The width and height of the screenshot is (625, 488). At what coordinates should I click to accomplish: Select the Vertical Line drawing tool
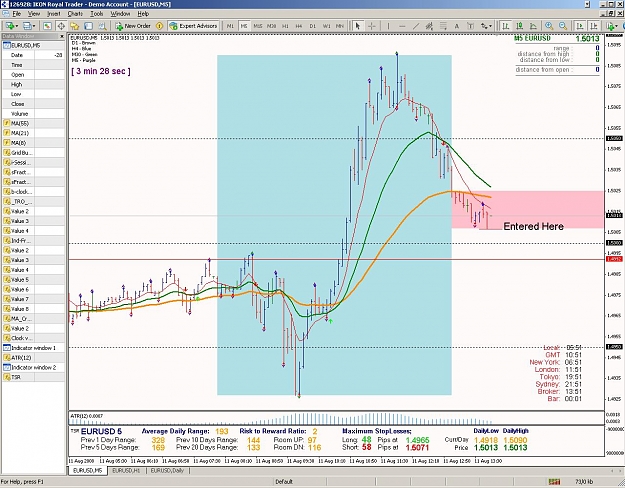tap(388, 26)
